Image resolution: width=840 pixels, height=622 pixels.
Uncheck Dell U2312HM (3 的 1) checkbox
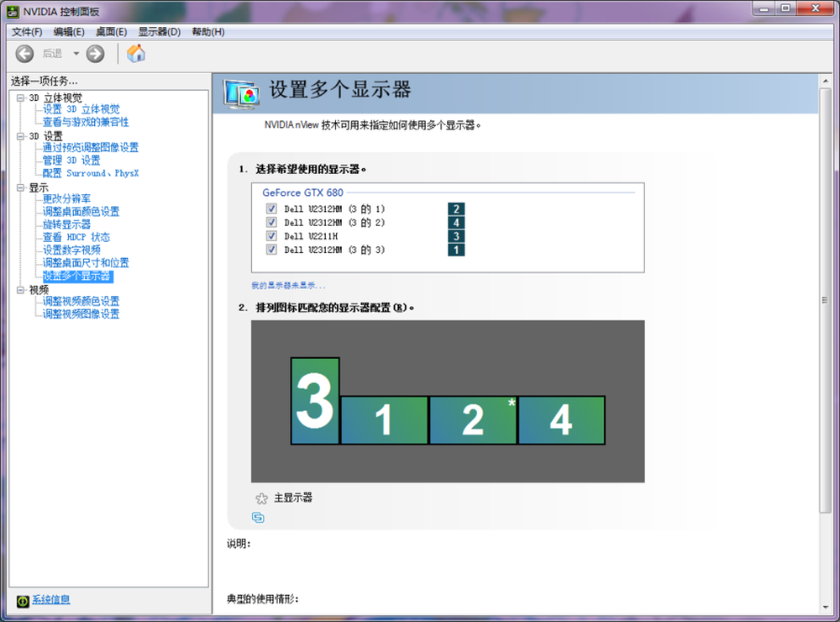tap(271, 208)
